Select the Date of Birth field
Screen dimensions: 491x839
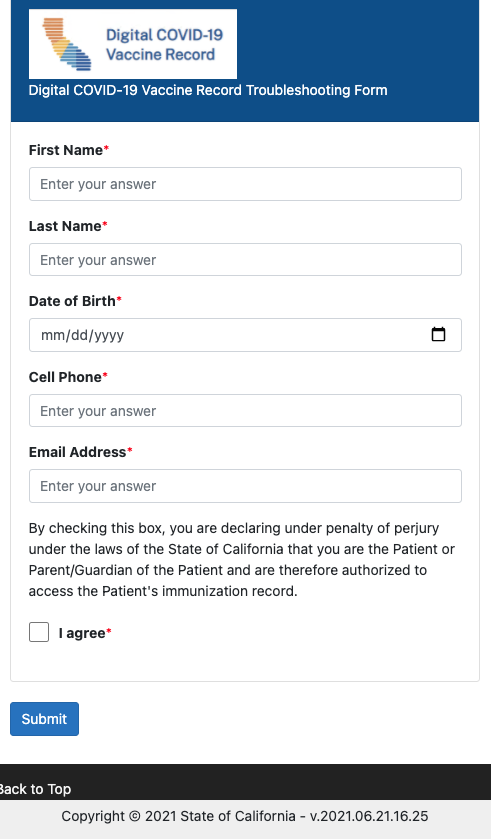pyautogui.click(x=245, y=335)
